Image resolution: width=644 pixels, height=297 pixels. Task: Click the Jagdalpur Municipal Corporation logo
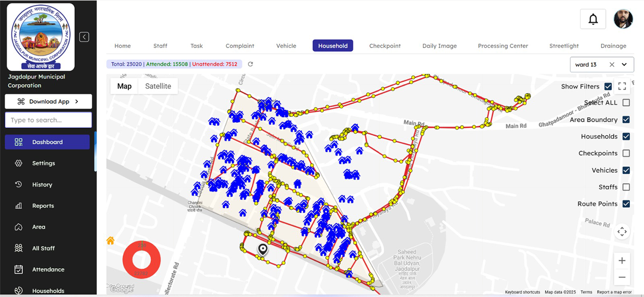(41, 37)
